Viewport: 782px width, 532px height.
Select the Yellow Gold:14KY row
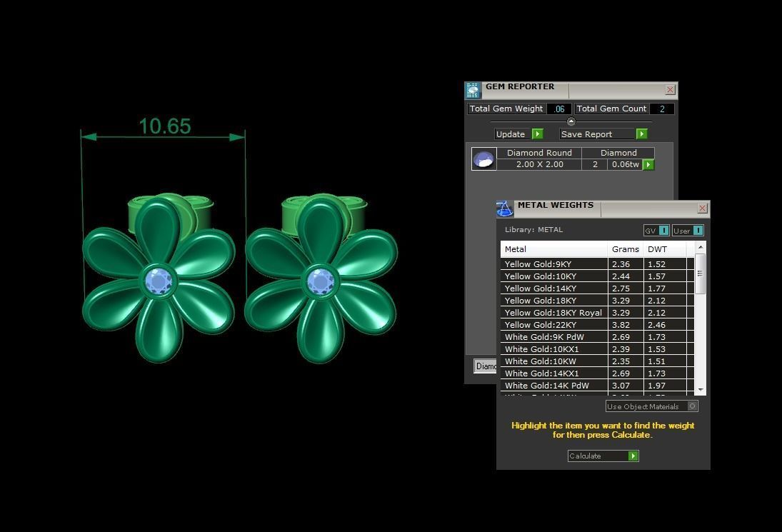coord(597,288)
